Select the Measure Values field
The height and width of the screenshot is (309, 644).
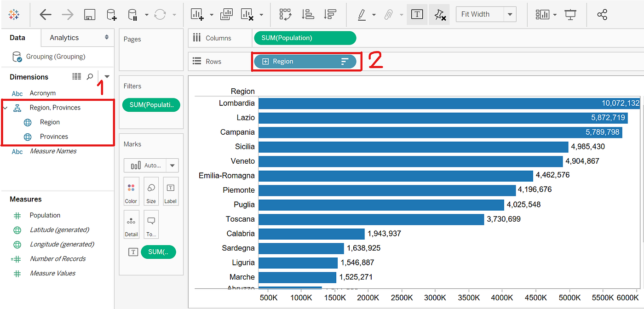[x=52, y=273]
